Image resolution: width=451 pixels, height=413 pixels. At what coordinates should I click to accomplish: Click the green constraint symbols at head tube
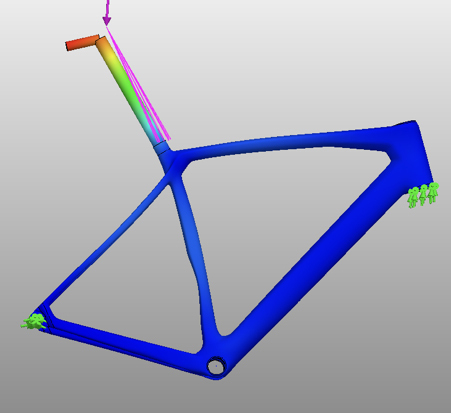coord(423,195)
